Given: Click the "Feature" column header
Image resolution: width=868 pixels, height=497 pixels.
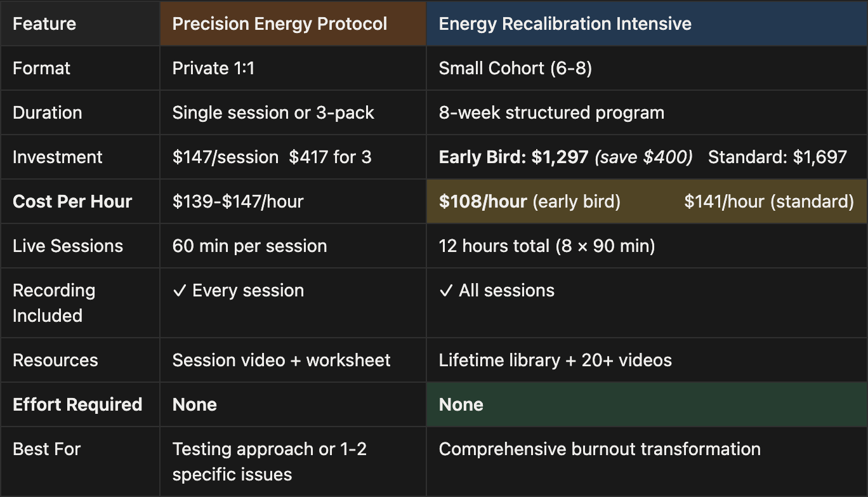Looking at the screenshot, I should point(44,24).
